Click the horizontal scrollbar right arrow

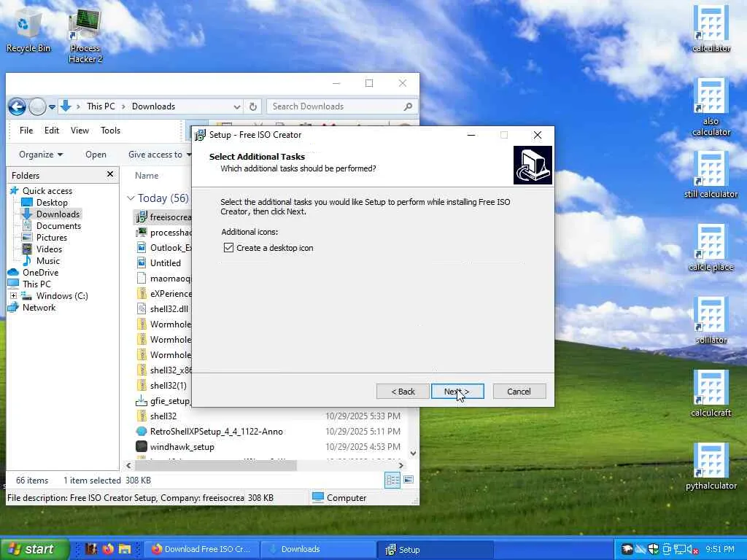click(x=400, y=465)
